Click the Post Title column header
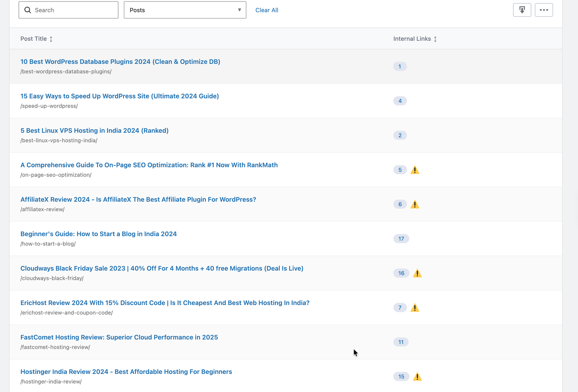This screenshot has width=578, height=392. click(34, 39)
